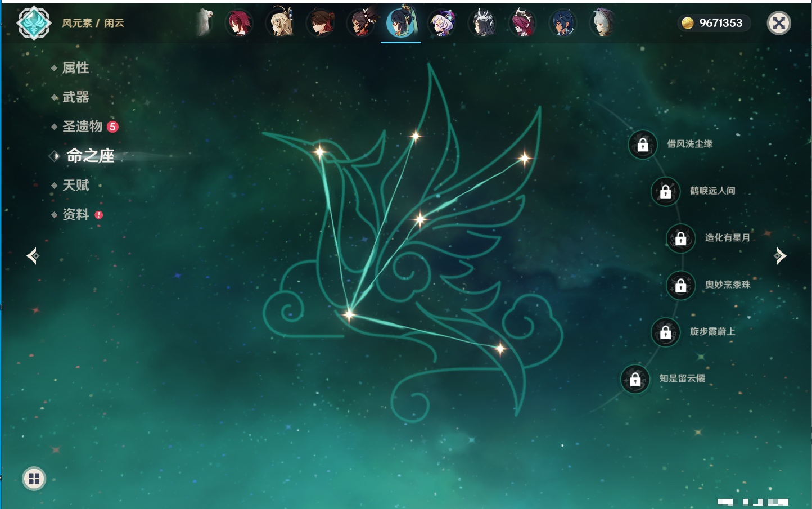Click the star at the constellation's center
The image size is (812, 509).
(420, 219)
